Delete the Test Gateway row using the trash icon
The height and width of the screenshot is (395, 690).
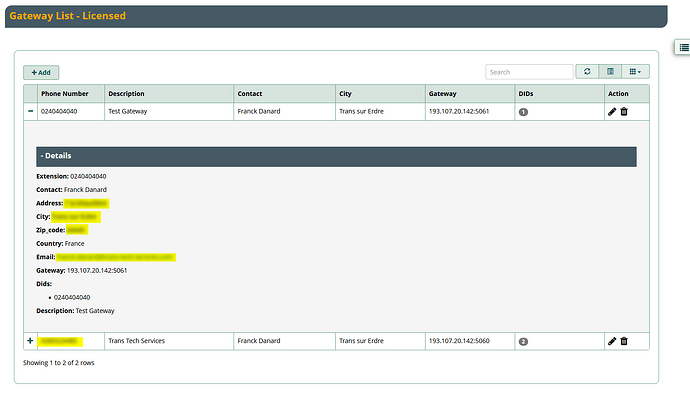pos(624,112)
